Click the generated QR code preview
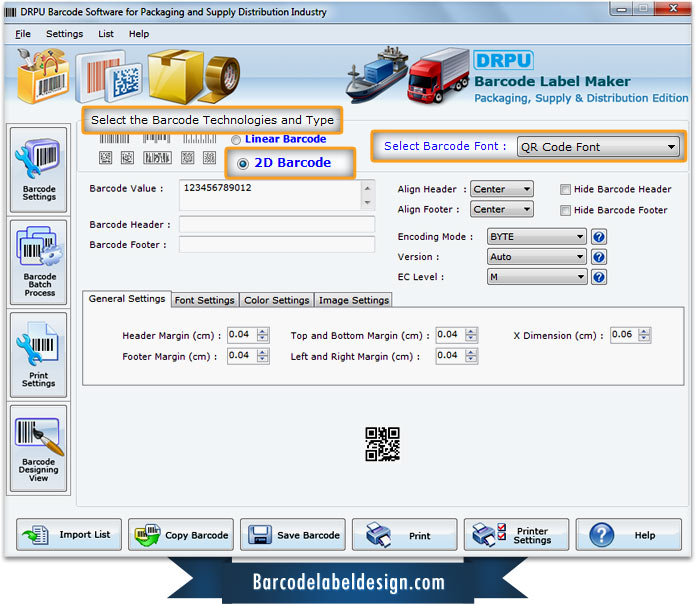696x604 pixels. click(382, 444)
